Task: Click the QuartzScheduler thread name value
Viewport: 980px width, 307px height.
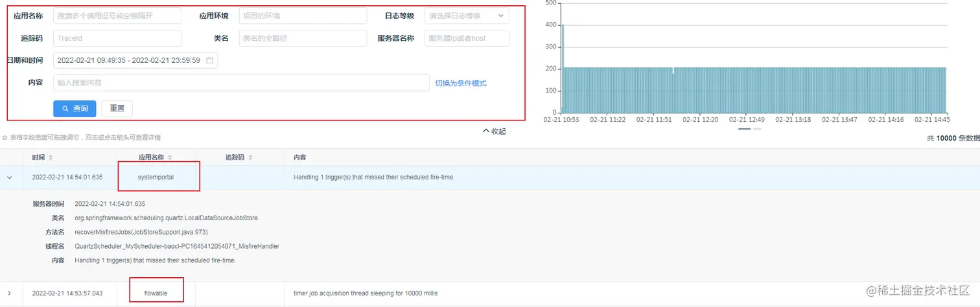Action: click(x=177, y=246)
